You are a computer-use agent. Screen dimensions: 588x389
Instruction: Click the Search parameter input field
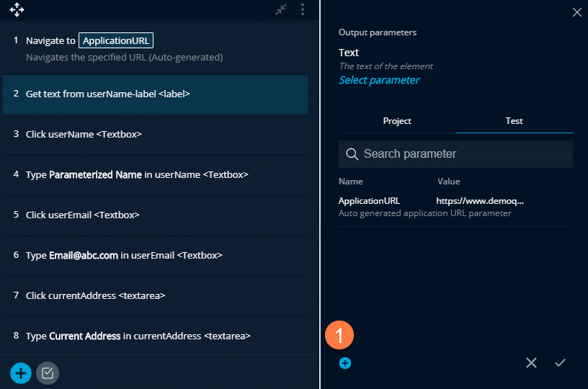[x=461, y=154]
